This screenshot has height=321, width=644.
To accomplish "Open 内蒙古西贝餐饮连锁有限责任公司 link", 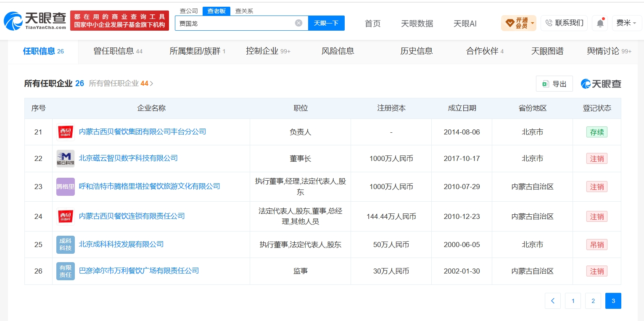I will 132,216.
